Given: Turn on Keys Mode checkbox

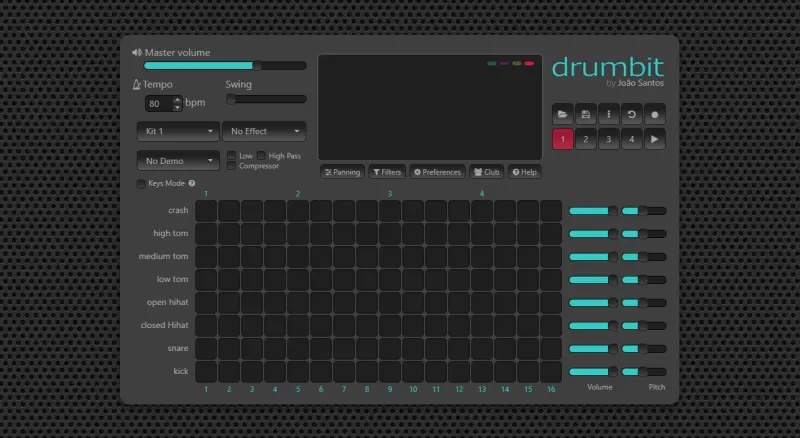Looking at the screenshot, I should 141,184.
